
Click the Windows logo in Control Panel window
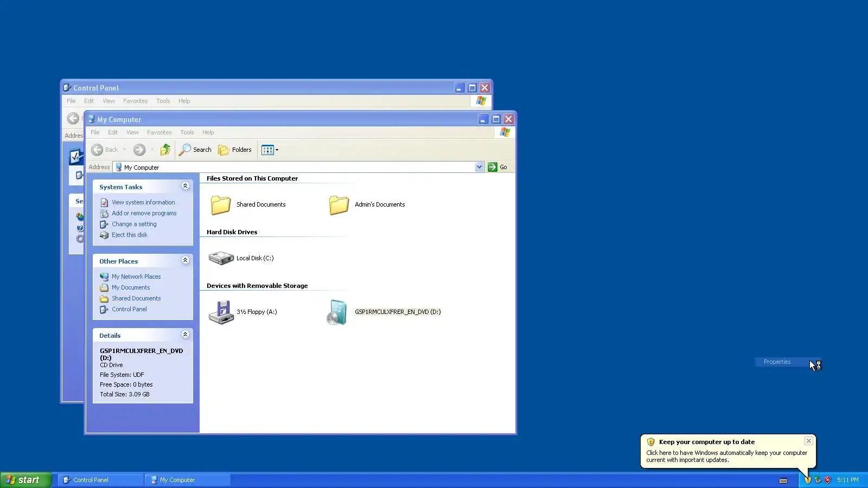tap(481, 101)
